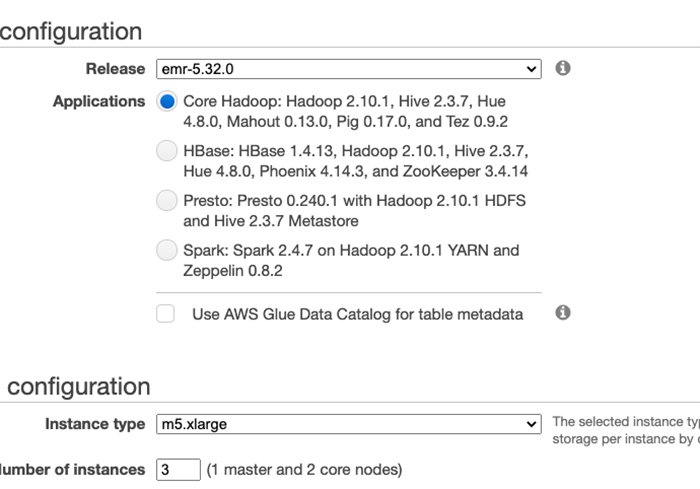This screenshot has width=700, height=489.
Task: Click the Spark on Hadoop YARN description text
Action: (351, 260)
